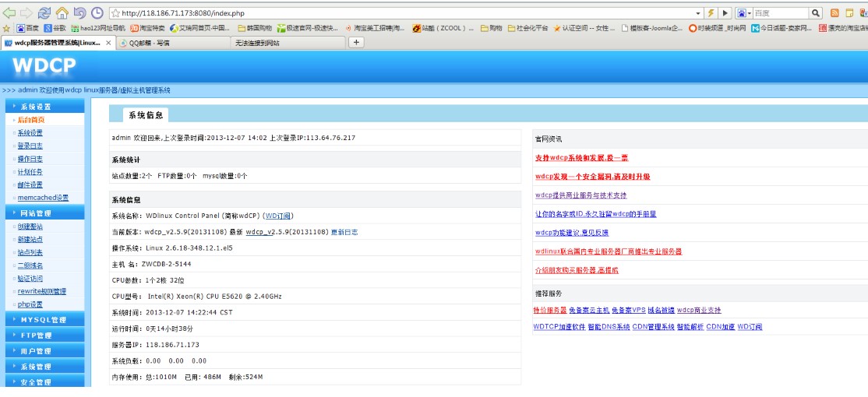Viewport: 868px width, 397px height.
Task: Open rewrite规则管理 in sidebar
Action: click(42, 291)
